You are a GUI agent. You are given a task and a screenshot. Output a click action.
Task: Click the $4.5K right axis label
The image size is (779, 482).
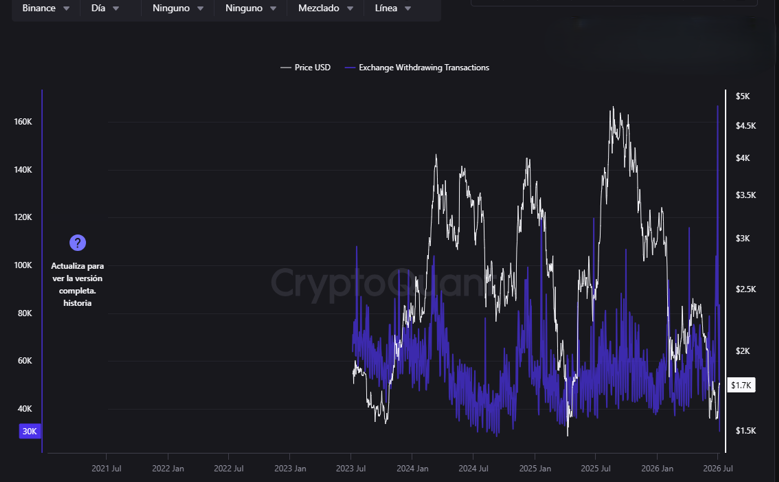(746, 126)
